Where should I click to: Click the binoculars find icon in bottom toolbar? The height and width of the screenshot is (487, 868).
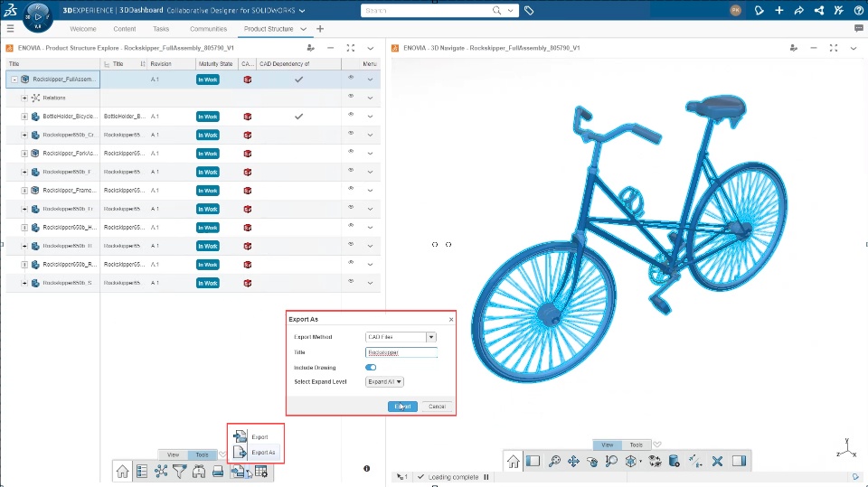point(199,471)
